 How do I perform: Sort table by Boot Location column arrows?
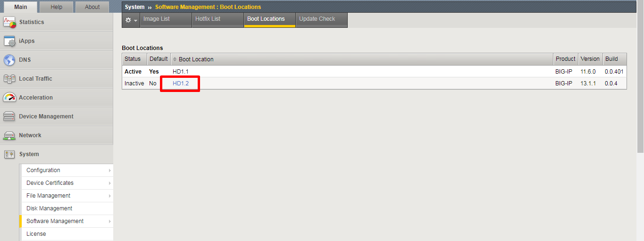175,59
